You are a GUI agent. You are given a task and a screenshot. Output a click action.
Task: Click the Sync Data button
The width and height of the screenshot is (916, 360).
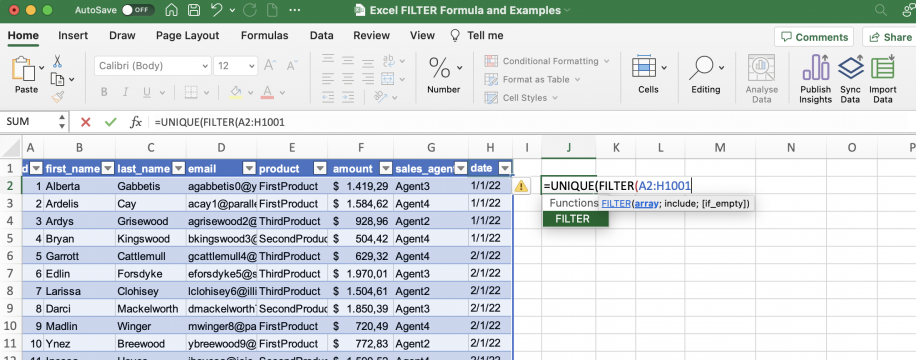851,79
